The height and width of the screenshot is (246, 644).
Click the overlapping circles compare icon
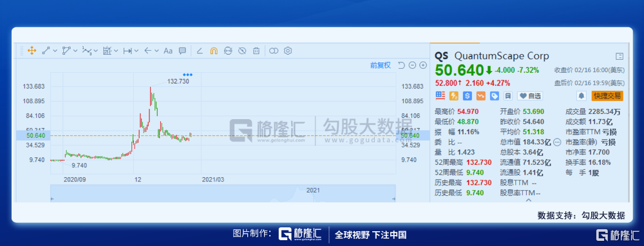tap(274, 51)
